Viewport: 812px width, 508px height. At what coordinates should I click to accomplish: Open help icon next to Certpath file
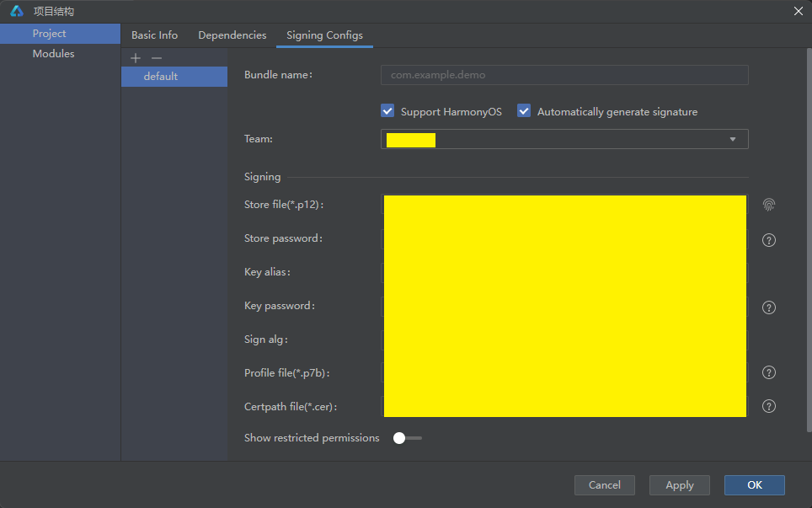(x=769, y=406)
